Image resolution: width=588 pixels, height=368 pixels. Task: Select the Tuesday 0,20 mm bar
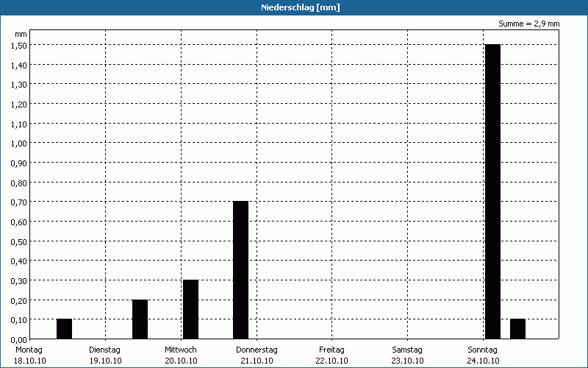[140, 319]
